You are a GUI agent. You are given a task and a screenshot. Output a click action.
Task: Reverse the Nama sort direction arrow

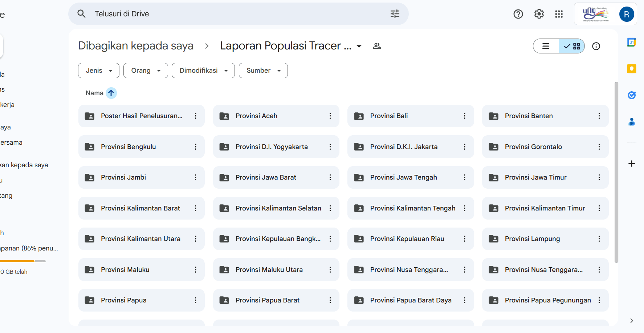point(111,93)
